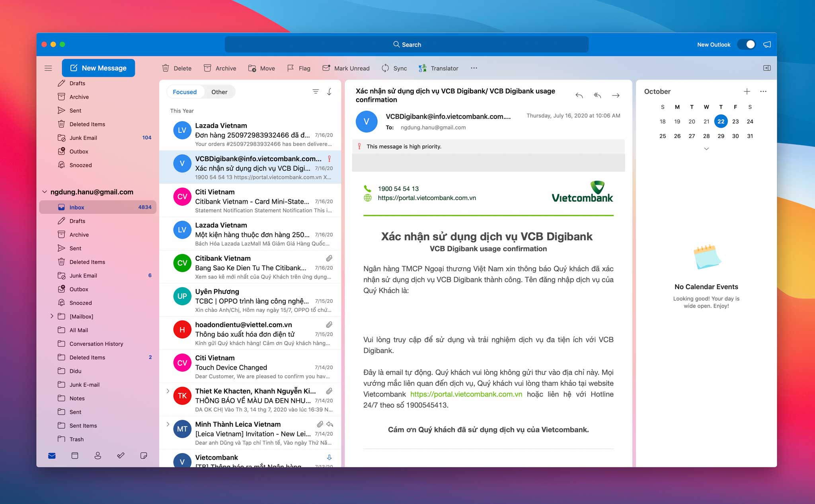This screenshot has width=815, height=504.
Task: Open calendar pane more options
Action: coord(763,91)
